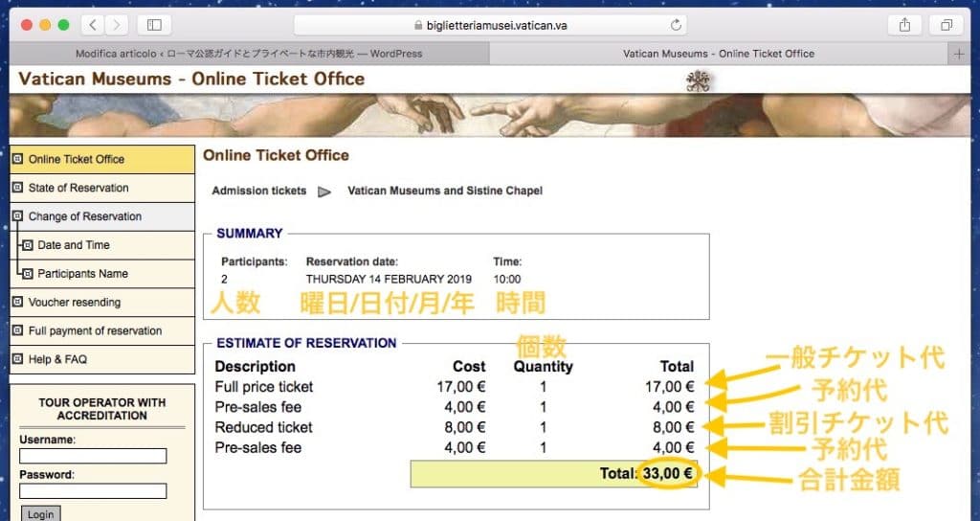Open Change of Reservation menu item
Viewport: 980px width, 521px height.
point(102,216)
